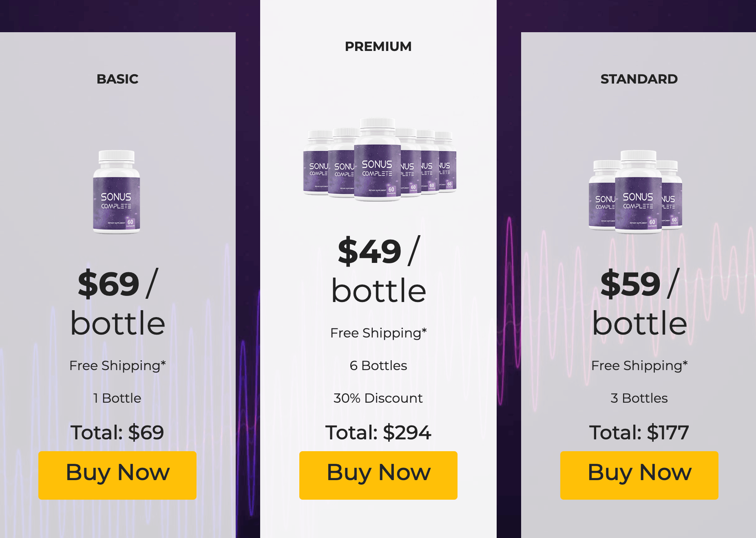
Task: Click the 6 Bottles label on Premium card
Action: (x=378, y=366)
